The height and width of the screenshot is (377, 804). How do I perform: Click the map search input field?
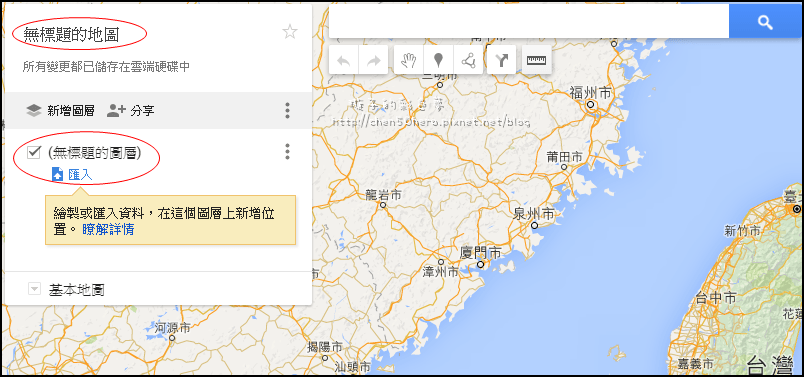[x=529, y=23]
